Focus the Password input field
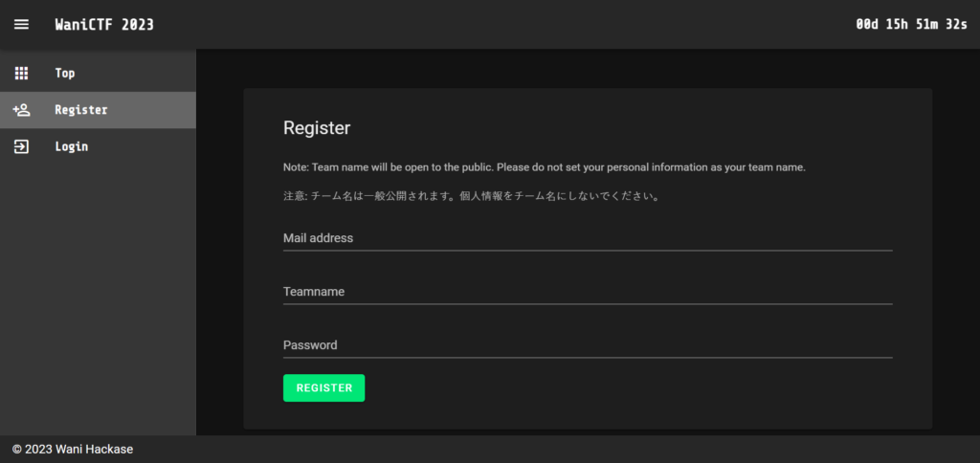980x463 pixels. click(588, 345)
